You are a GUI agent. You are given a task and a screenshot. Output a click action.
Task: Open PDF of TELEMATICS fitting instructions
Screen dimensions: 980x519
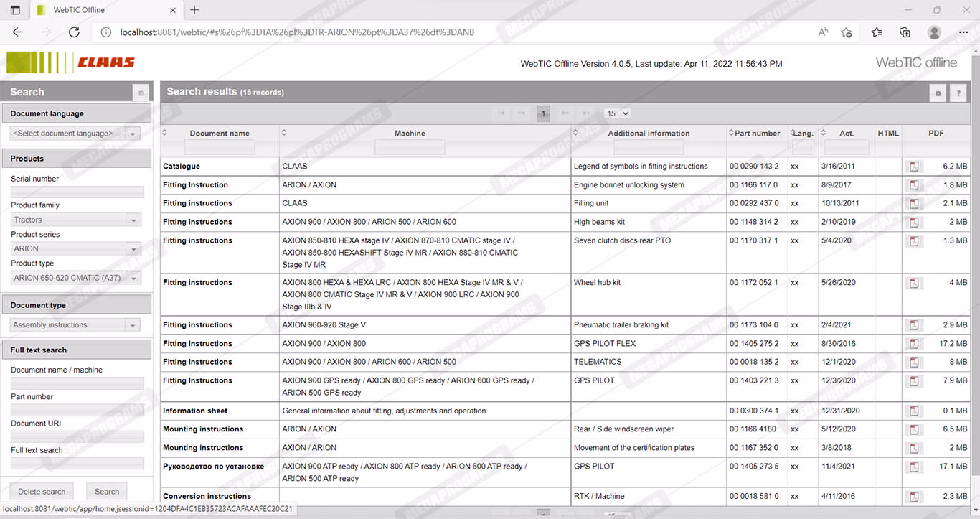(914, 363)
